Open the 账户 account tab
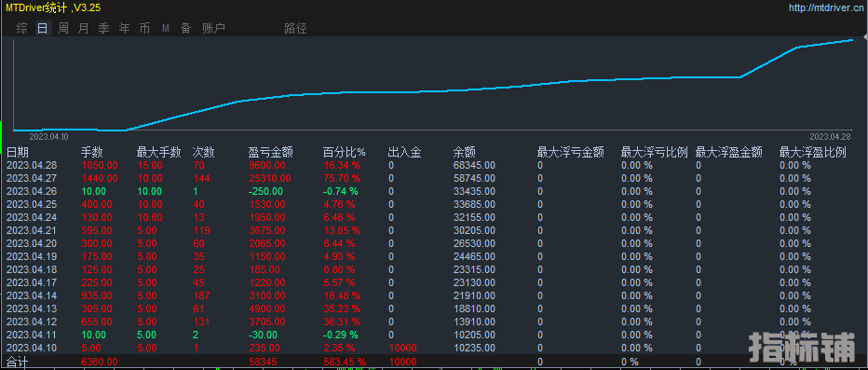The image size is (868, 370). point(213,29)
